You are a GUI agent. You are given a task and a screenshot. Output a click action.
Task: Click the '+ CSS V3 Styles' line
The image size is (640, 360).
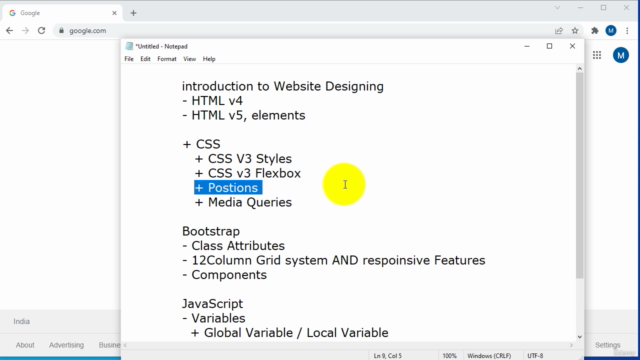(243, 159)
